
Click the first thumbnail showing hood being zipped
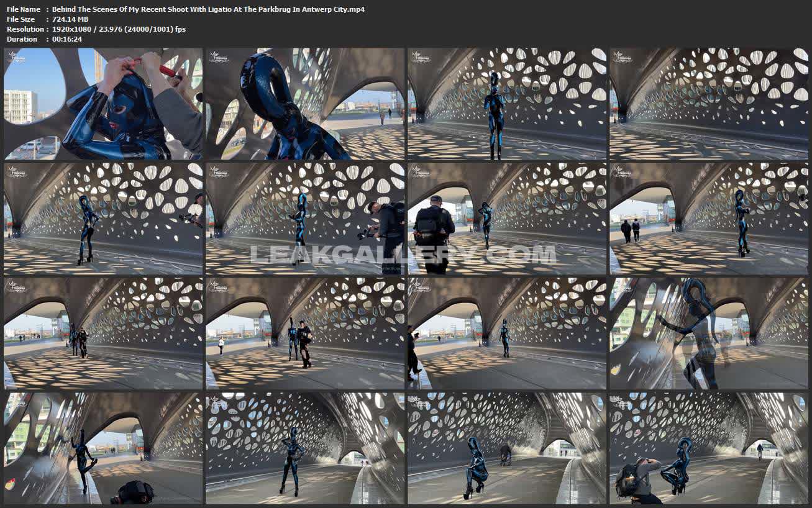tap(103, 104)
